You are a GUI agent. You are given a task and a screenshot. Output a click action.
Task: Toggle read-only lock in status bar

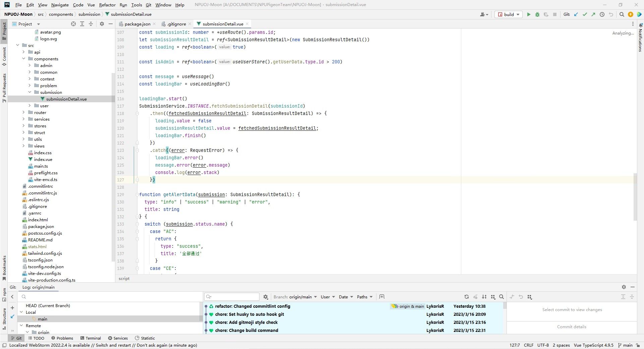coord(638,345)
